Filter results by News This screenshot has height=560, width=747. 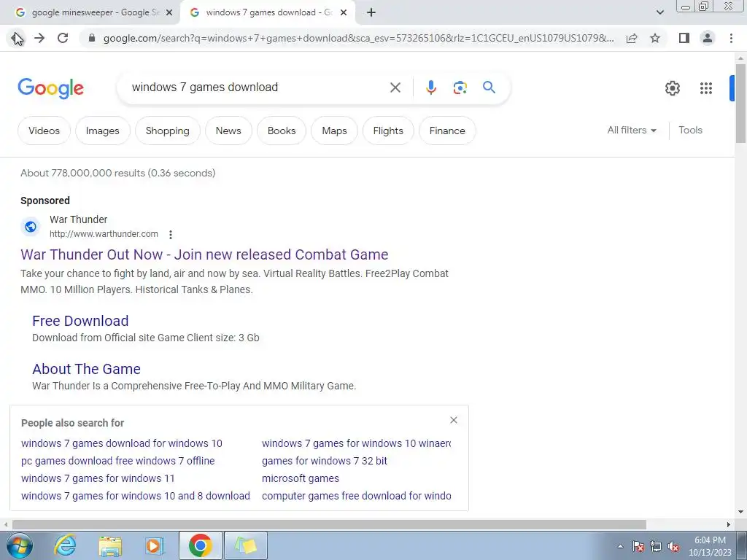click(228, 131)
